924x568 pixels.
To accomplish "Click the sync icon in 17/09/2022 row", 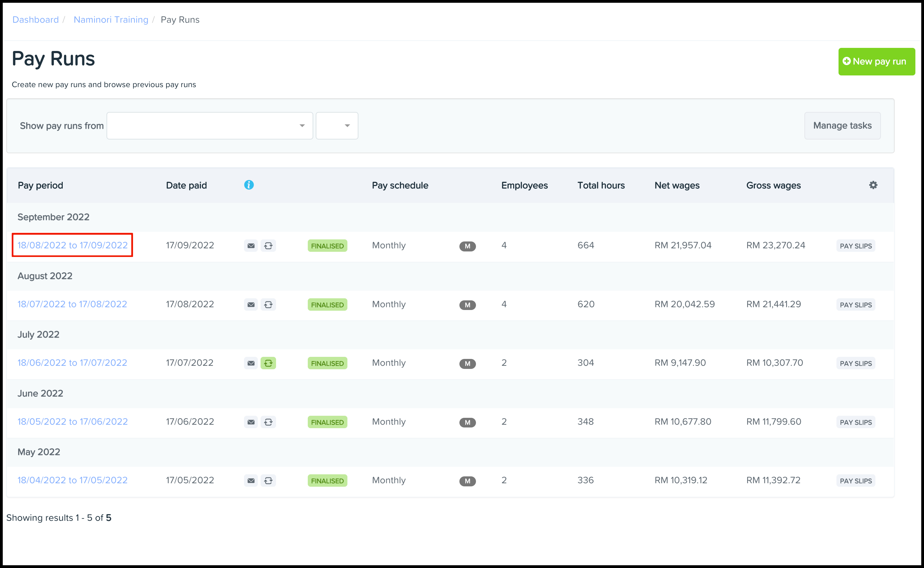I will point(268,246).
